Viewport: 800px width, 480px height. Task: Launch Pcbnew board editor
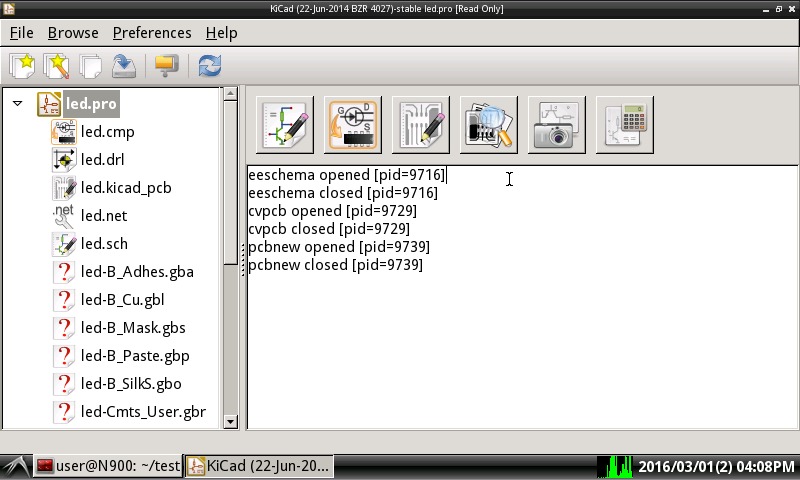click(x=421, y=124)
